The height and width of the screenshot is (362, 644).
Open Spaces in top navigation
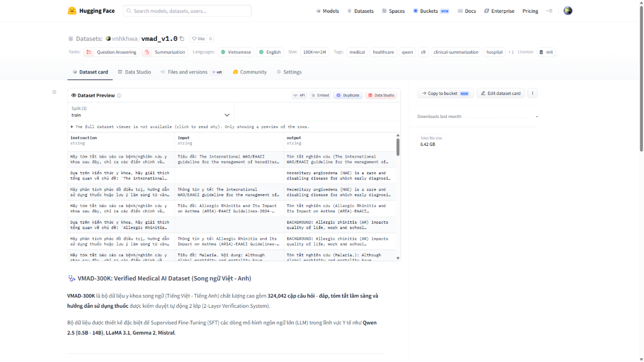click(393, 11)
